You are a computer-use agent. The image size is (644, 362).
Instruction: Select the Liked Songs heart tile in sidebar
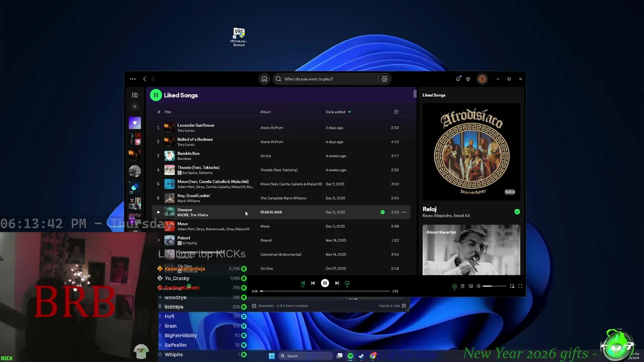tap(134, 123)
